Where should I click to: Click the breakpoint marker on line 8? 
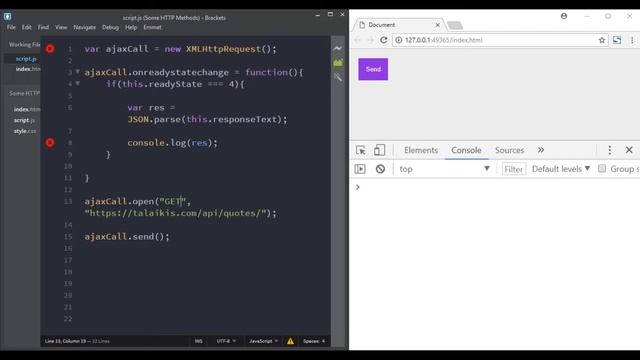(50, 142)
